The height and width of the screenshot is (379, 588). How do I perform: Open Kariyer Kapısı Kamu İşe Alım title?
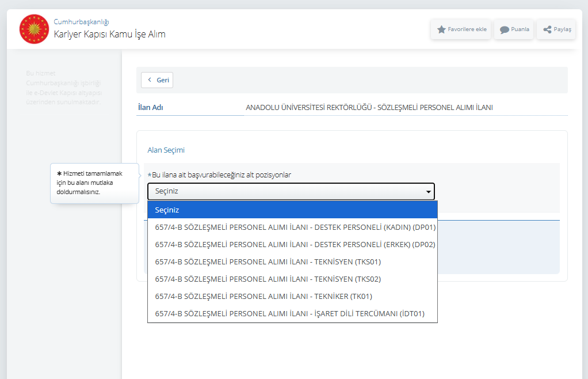pos(109,35)
